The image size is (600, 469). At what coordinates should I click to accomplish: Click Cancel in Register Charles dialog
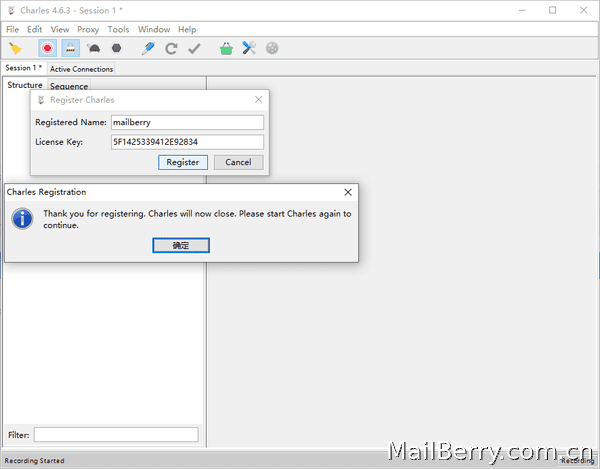click(x=238, y=162)
